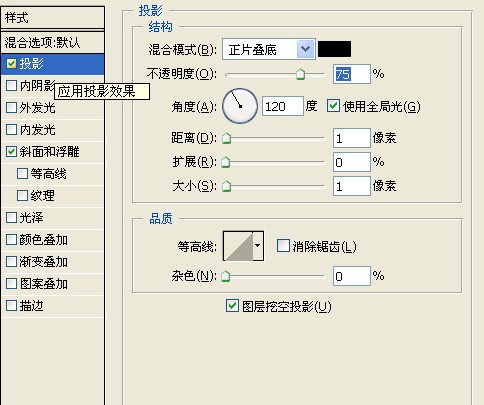Enable the 外发光 checkbox
Viewport: 484px width, 405px height.
click(x=11, y=107)
